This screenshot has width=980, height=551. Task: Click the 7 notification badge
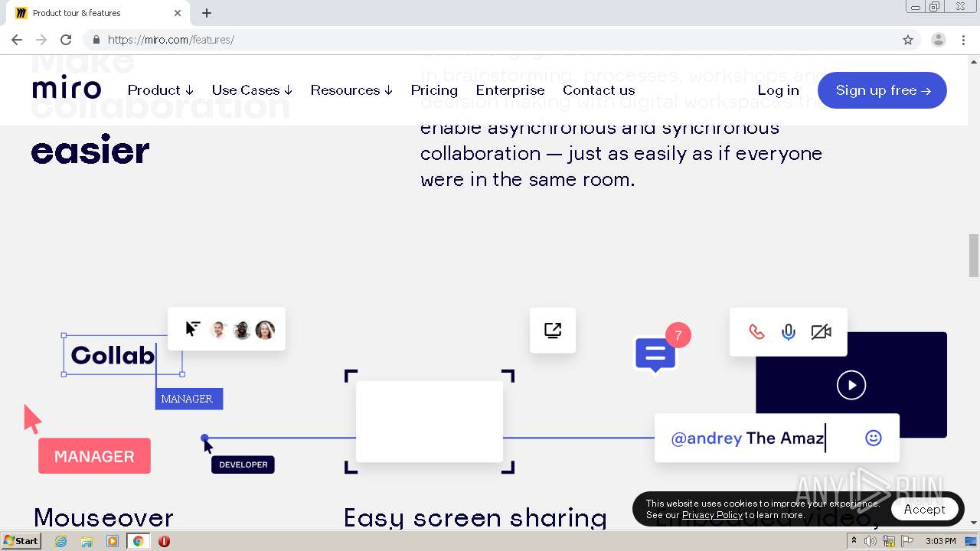click(678, 335)
